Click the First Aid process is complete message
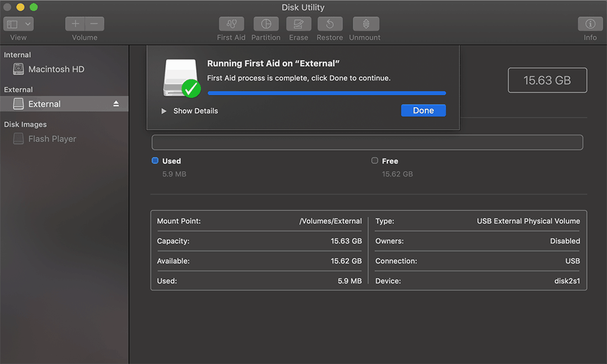 pos(299,78)
